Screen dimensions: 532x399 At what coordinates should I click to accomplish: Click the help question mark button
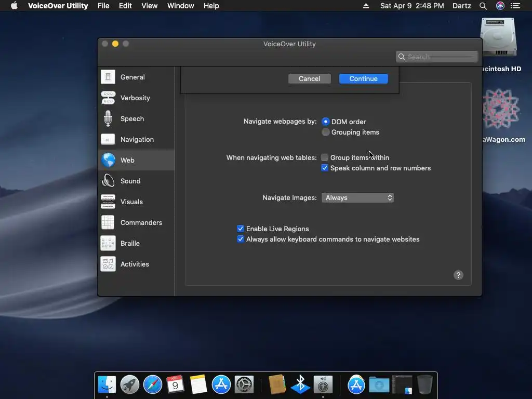point(458,275)
